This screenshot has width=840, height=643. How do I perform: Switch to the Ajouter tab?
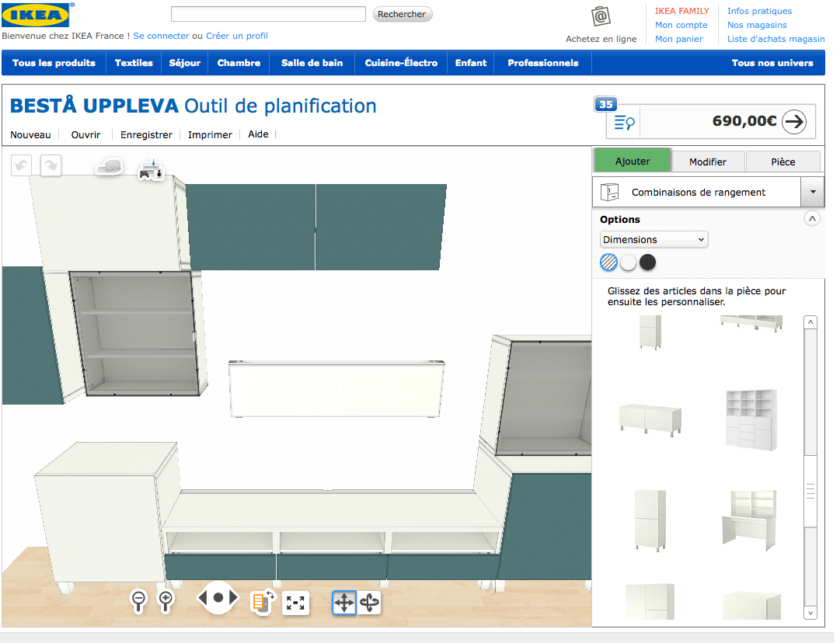pos(633,161)
